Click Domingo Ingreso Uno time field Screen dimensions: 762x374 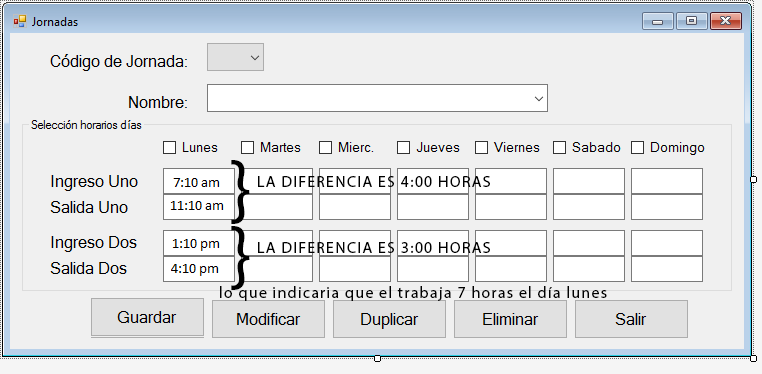point(667,181)
